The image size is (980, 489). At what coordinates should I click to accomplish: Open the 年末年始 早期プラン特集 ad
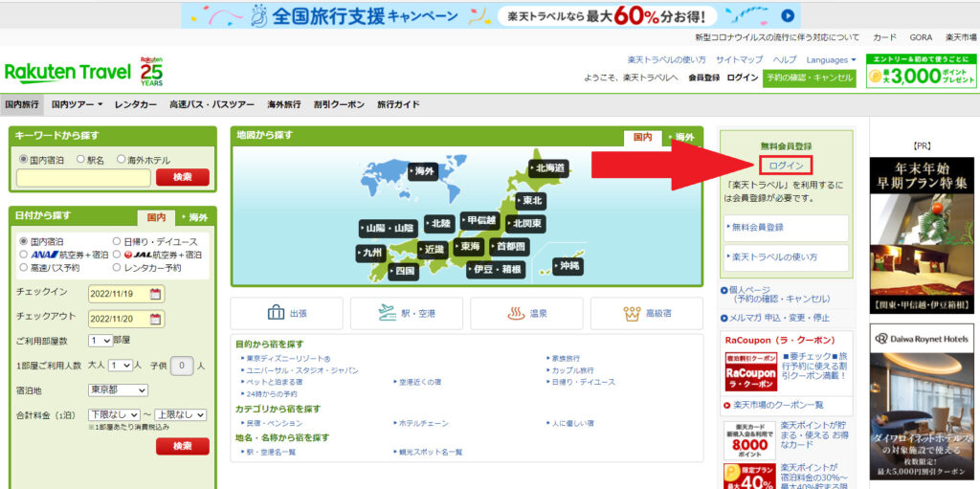[x=922, y=234]
